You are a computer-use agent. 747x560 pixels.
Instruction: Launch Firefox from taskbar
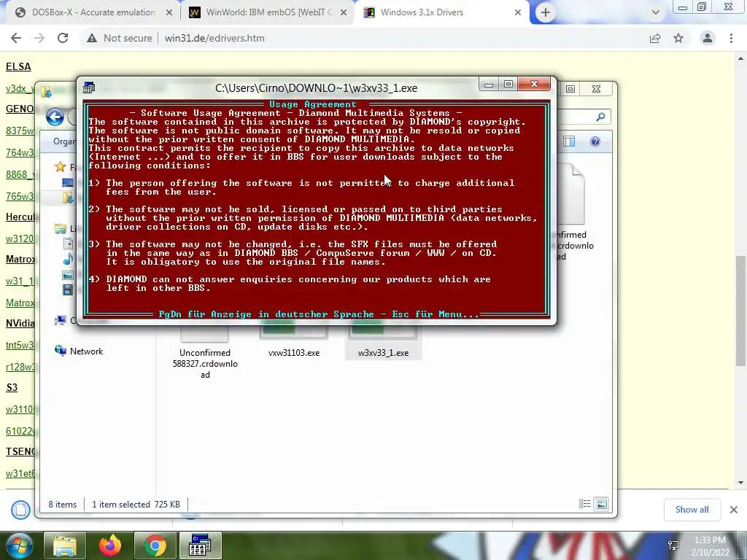click(x=110, y=545)
